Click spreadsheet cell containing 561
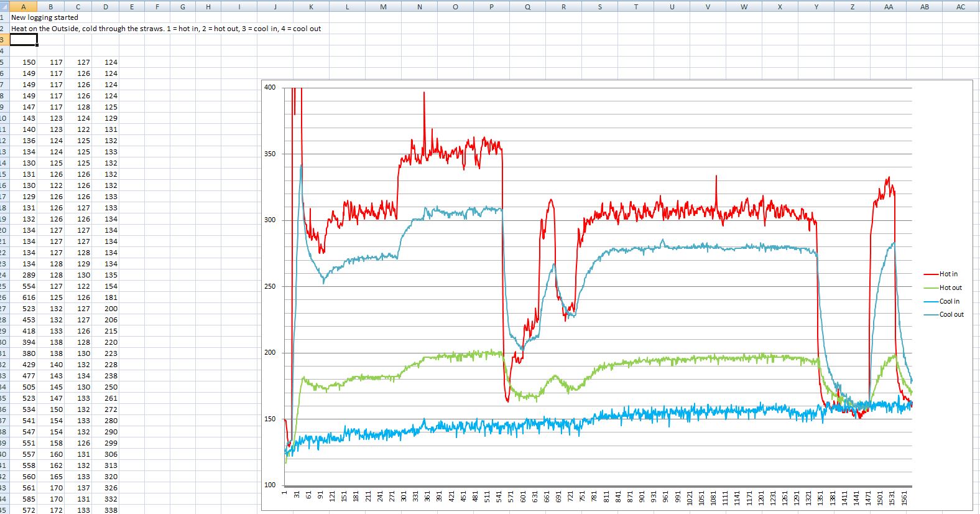The width and height of the screenshot is (980, 514). (x=24, y=488)
